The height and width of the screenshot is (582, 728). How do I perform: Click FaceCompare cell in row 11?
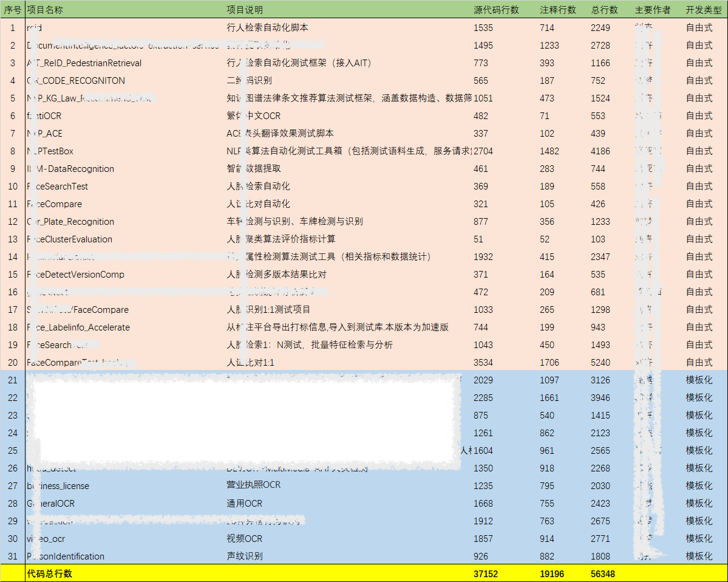[54, 204]
